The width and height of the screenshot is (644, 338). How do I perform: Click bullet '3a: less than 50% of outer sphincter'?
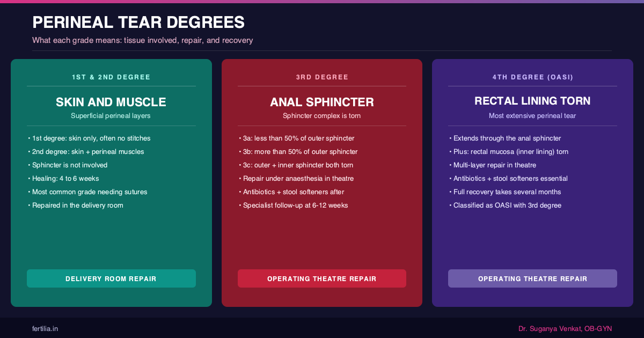point(298,138)
